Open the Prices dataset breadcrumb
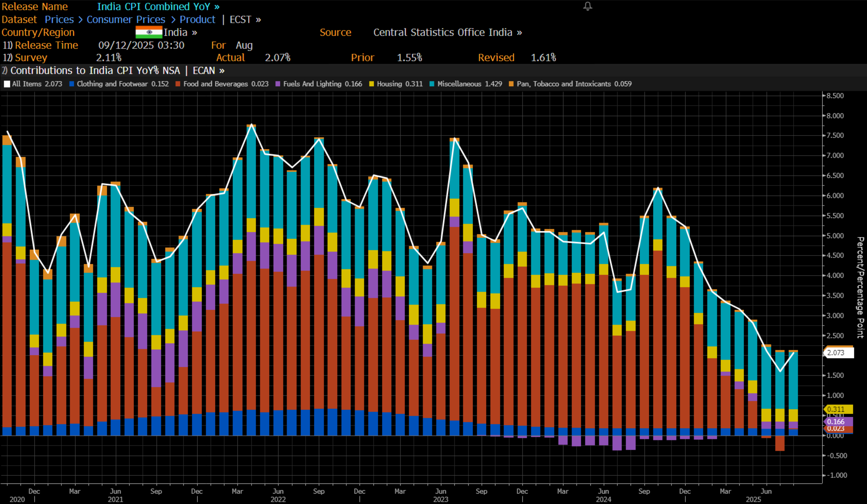The height and width of the screenshot is (504, 867). pyautogui.click(x=59, y=20)
